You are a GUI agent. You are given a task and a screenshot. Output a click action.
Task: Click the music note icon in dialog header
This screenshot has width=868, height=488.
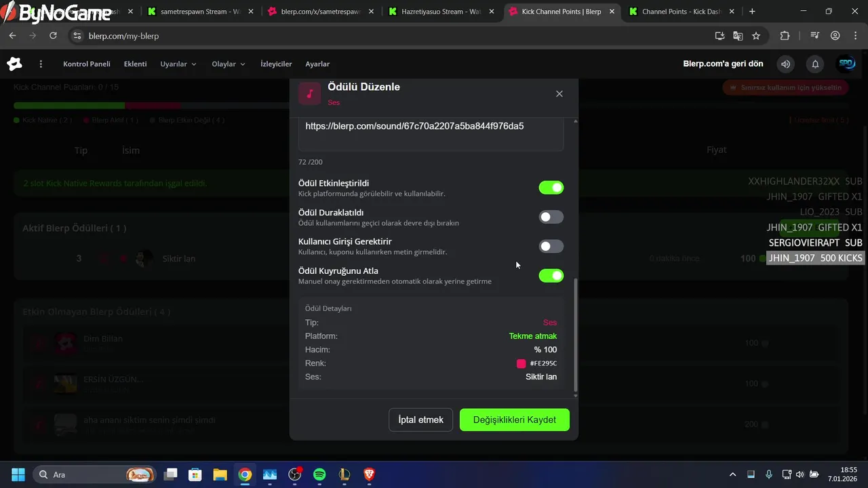(x=310, y=94)
